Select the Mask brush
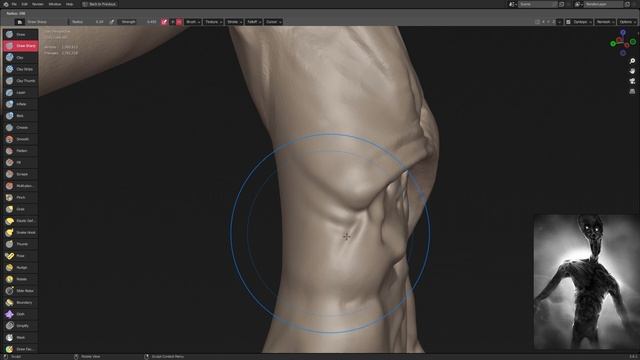 pyautogui.click(x=20, y=338)
